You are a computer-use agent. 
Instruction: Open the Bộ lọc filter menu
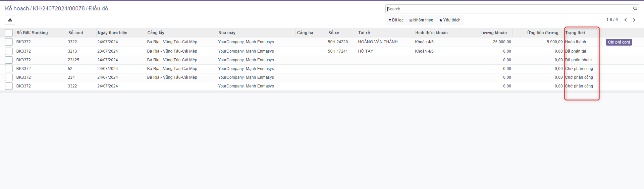coord(396,20)
